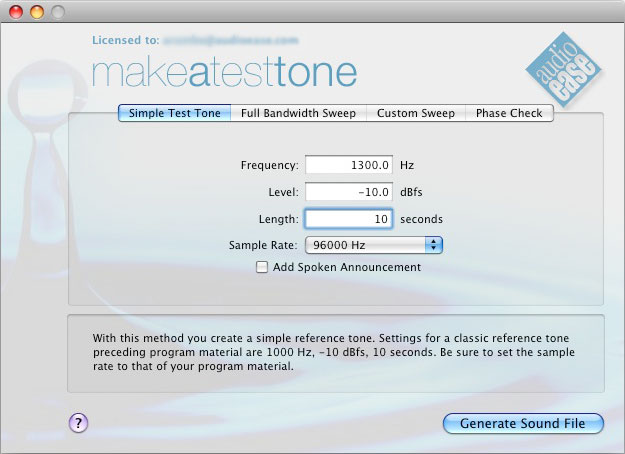Click the 'dBfs' unit label
This screenshot has height=454, width=625.
pos(411,192)
